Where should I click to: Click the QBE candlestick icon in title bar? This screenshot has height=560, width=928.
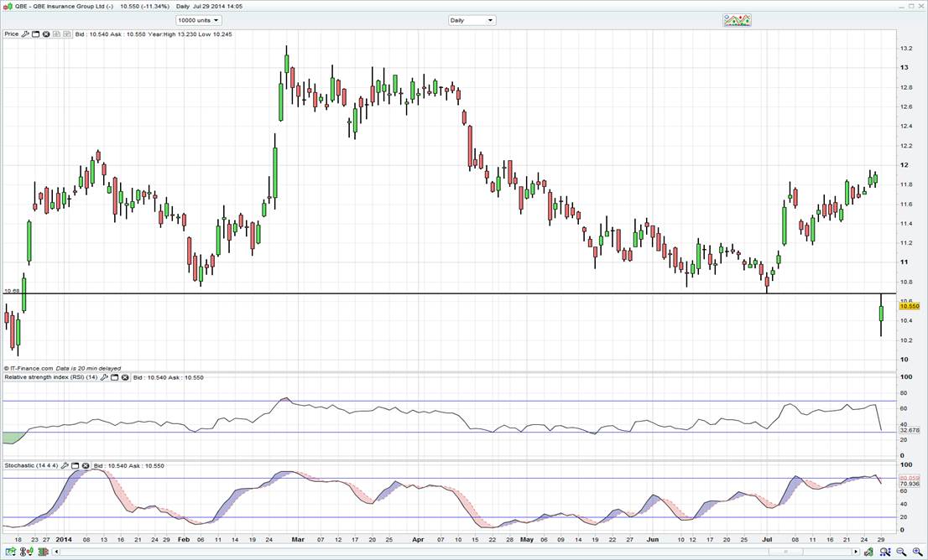[x=8, y=6]
